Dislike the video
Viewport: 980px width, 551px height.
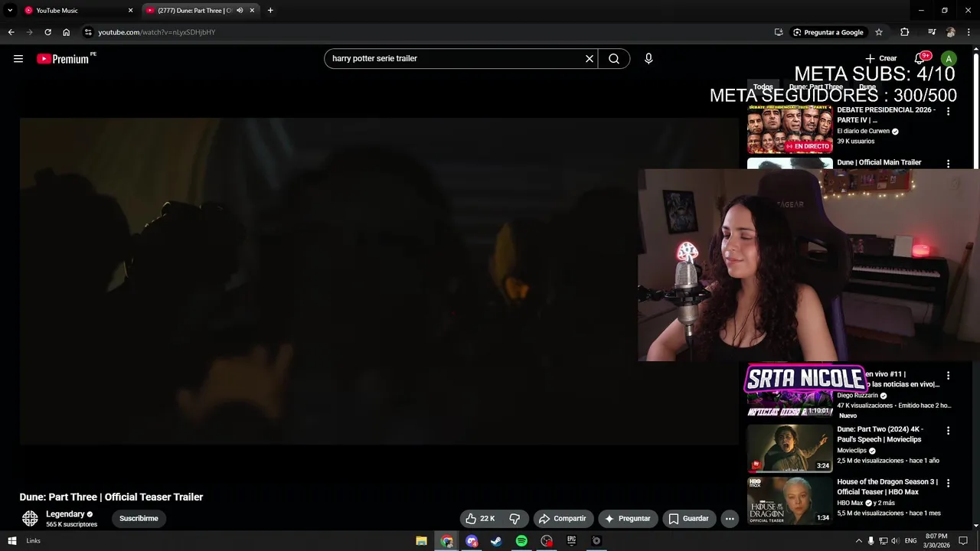(514, 519)
